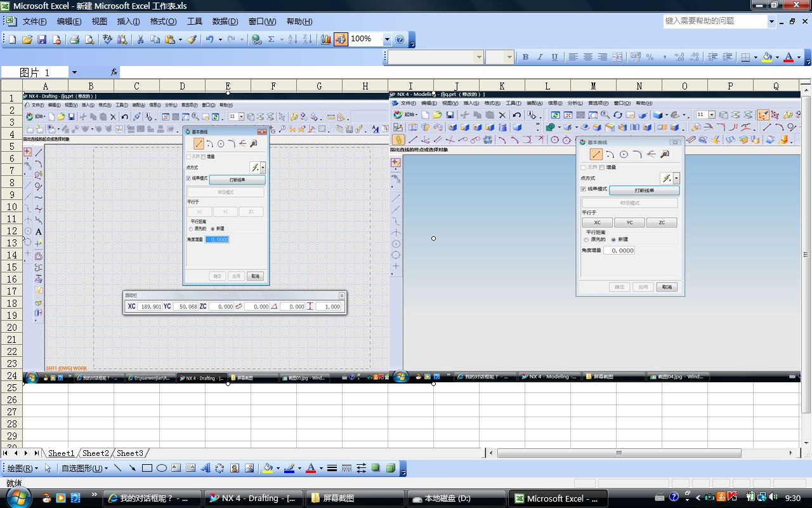Image resolution: width=812 pixels, height=508 pixels.
Task: Open the font name dropdown
Action: [479, 57]
